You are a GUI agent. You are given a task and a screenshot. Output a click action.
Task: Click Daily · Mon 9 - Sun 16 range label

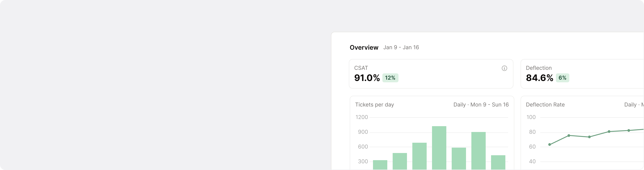481,105
